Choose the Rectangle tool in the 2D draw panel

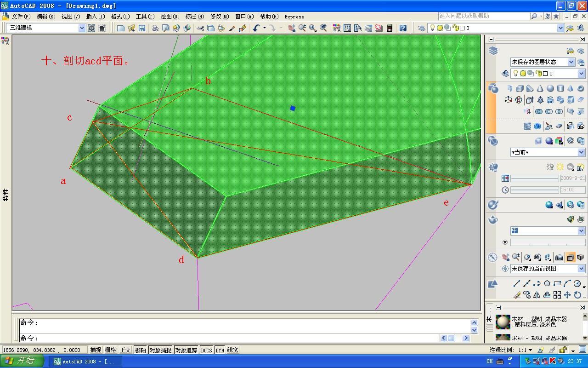[x=557, y=283]
